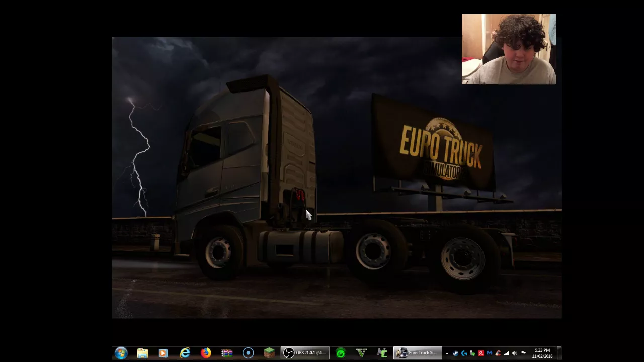Open Action Center flag icon
This screenshot has width=644, height=362.
523,353
